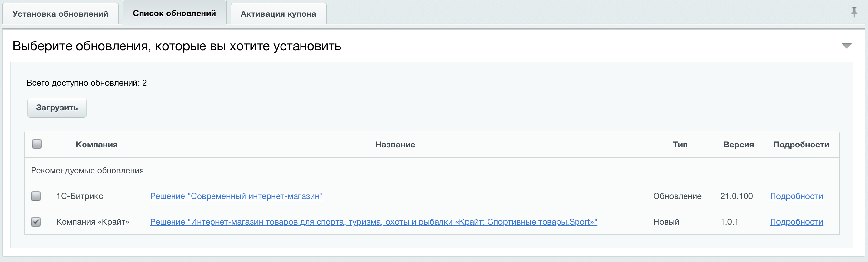The height and width of the screenshot is (262, 868).
Task: Open the Крайт: Спортивные товары.Sport solution link
Action: 374,222
